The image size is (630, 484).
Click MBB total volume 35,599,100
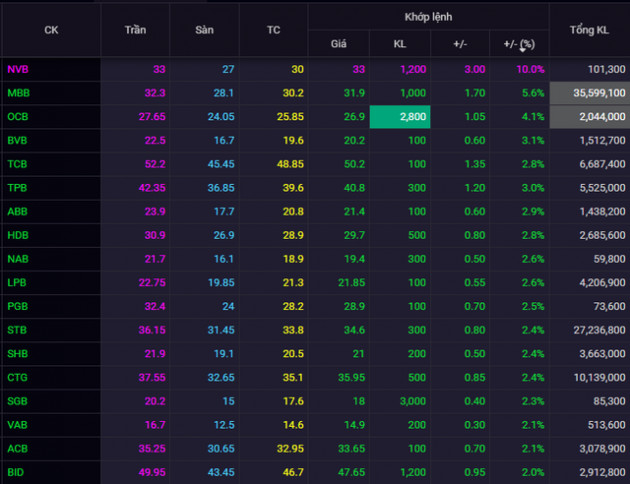(x=589, y=93)
